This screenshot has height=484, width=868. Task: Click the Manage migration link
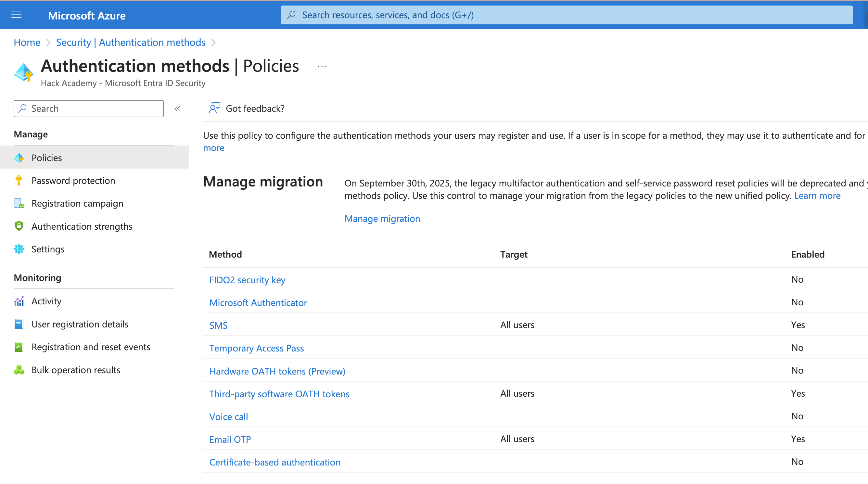(x=382, y=219)
